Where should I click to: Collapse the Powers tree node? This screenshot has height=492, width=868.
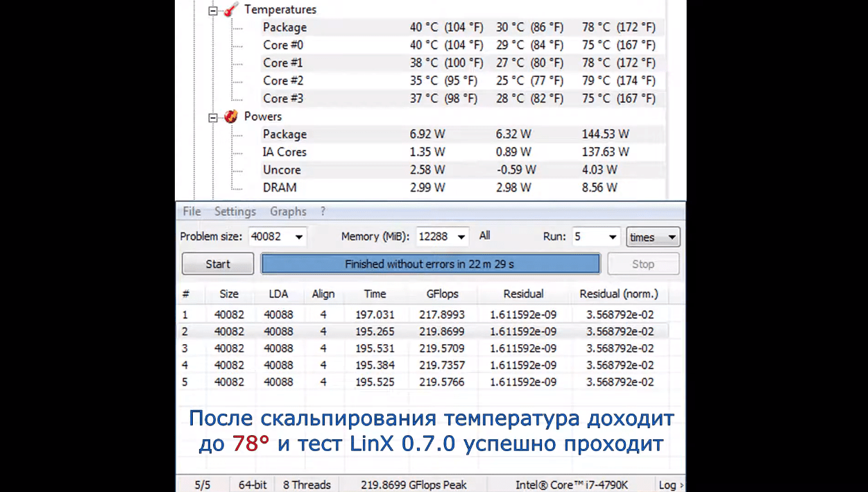214,117
